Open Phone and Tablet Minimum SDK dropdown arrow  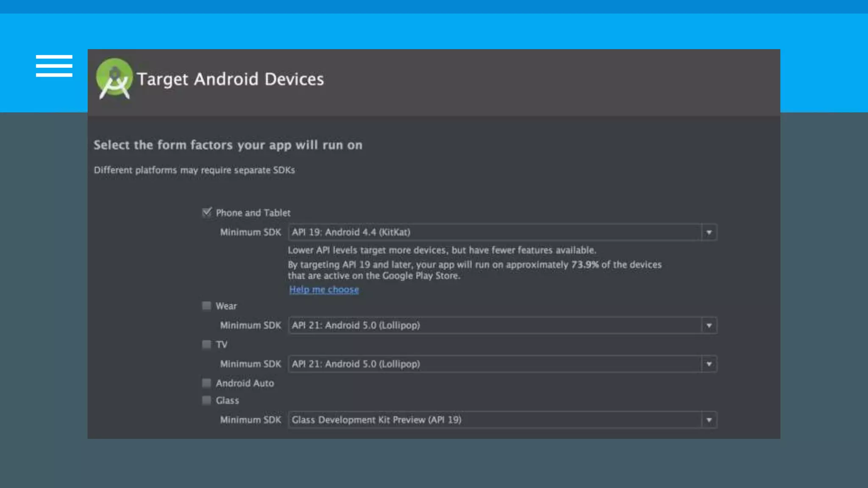[709, 232]
